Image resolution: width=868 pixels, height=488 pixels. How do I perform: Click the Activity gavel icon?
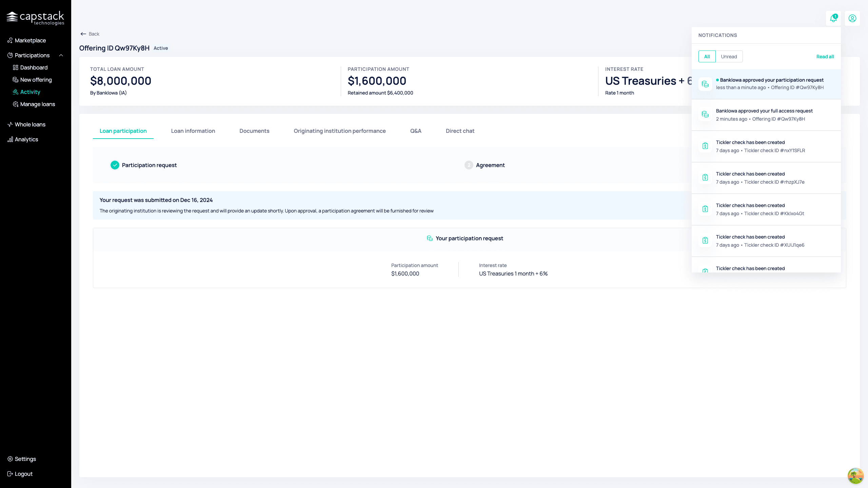(x=16, y=92)
